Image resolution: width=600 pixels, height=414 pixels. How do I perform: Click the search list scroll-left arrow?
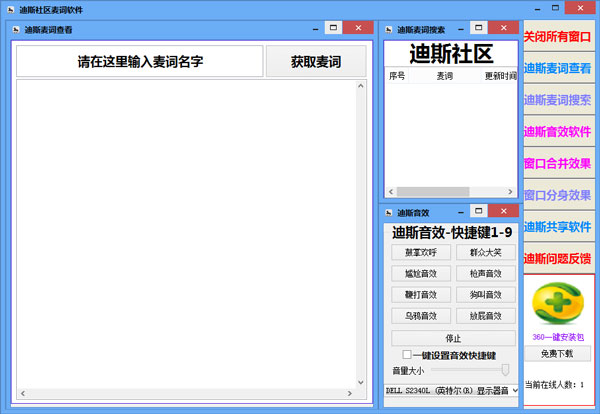(x=391, y=192)
